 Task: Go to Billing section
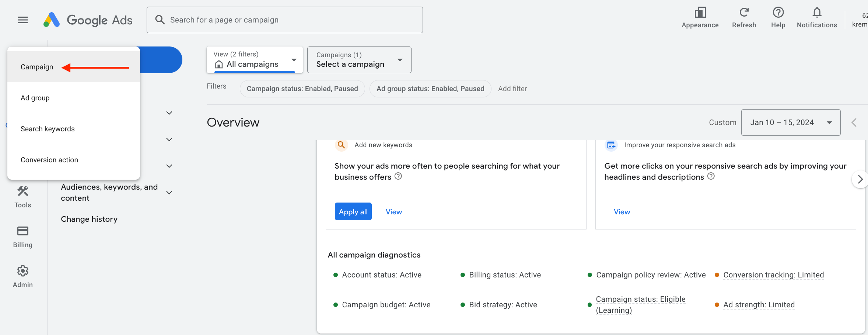point(23,237)
